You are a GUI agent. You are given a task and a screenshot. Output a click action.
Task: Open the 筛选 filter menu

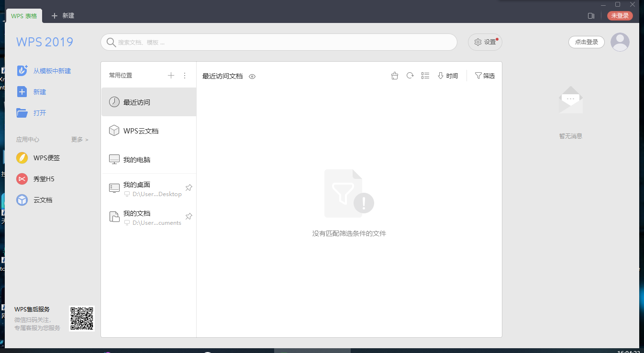point(485,76)
